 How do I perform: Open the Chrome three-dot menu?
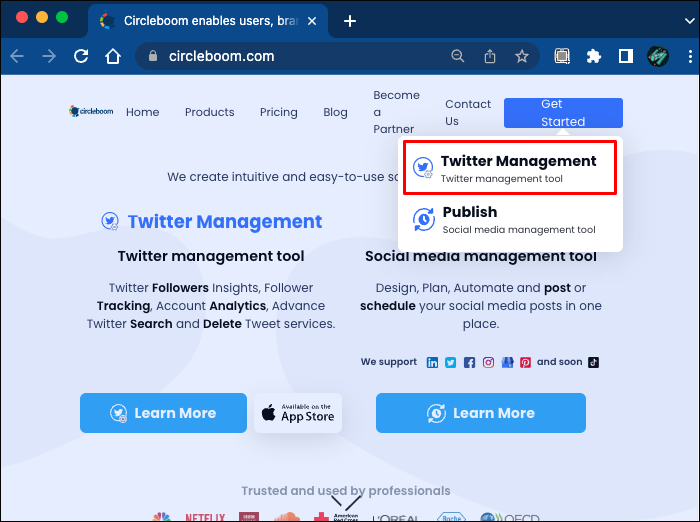click(x=690, y=56)
